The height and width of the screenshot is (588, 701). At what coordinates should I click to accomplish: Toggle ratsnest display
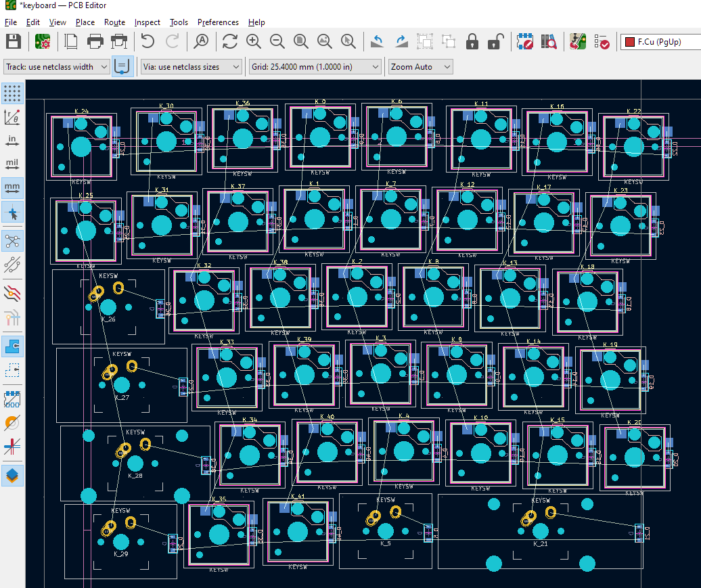(x=12, y=242)
